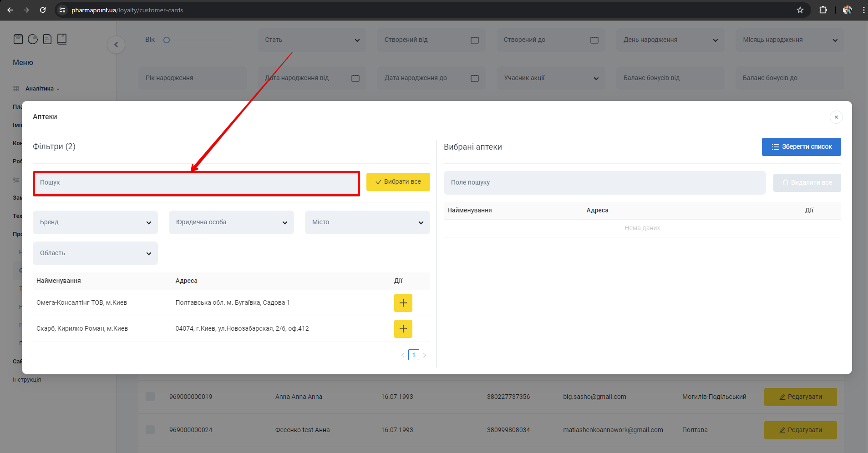Screen dimensions: 868x453
Task: Close the Аптеки dialog
Action: coord(836,117)
